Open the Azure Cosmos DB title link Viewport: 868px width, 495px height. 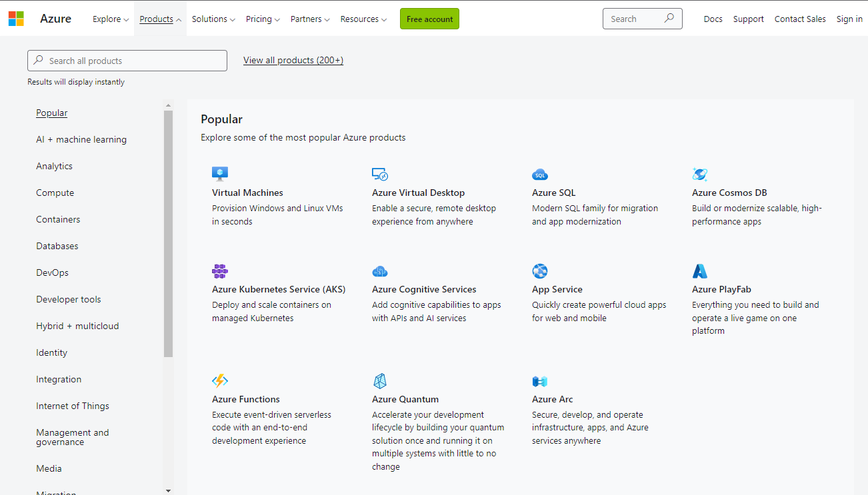pos(729,193)
